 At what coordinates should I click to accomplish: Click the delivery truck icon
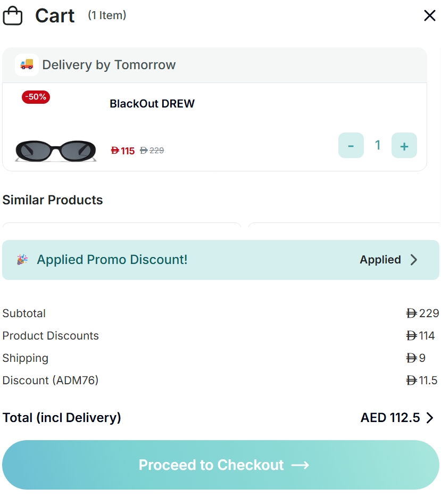point(27,64)
